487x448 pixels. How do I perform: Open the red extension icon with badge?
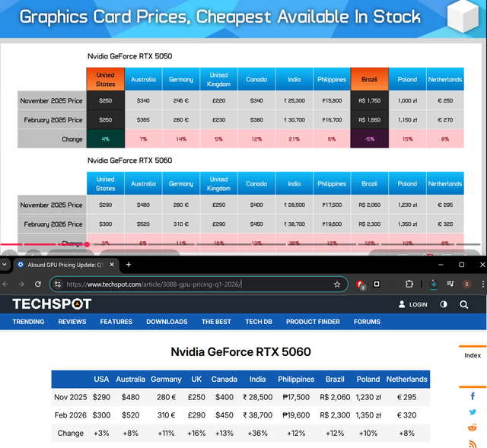(x=361, y=284)
